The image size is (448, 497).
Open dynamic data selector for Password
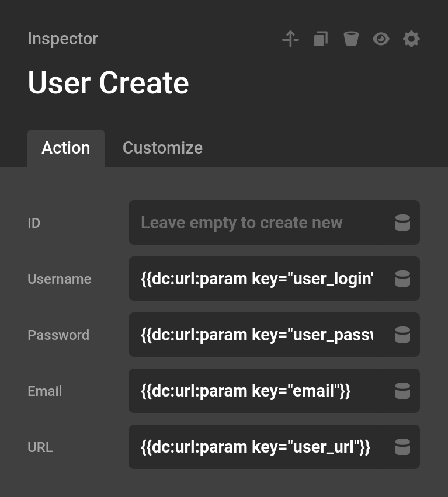coord(403,335)
